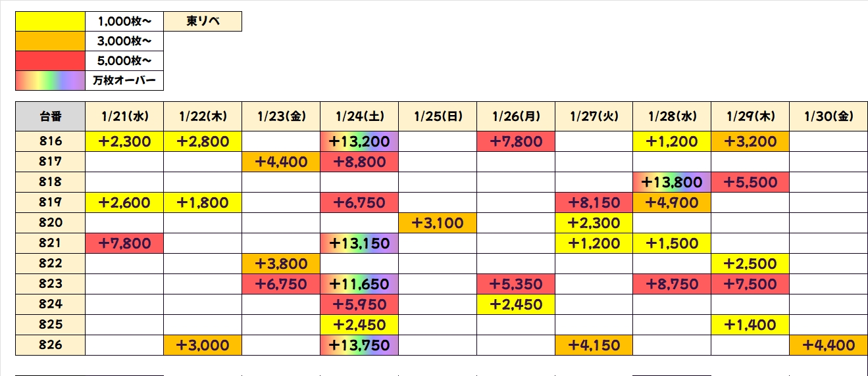Select the +5,350 cell in row 823
Viewport: 868px width, 376px height.
[x=515, y=284]
